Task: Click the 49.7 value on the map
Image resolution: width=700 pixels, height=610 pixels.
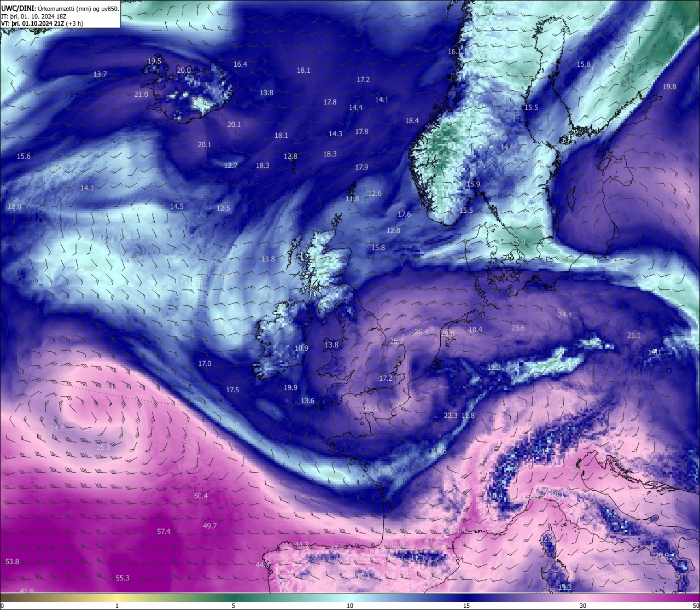Action: point(210,526)
